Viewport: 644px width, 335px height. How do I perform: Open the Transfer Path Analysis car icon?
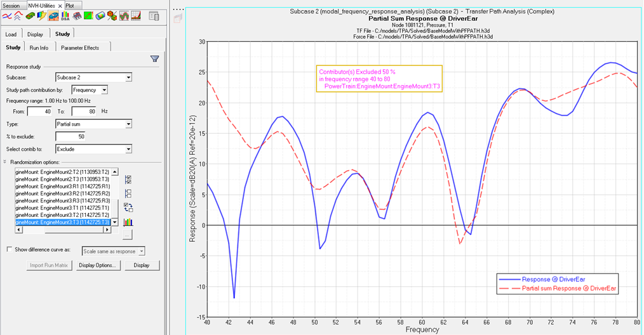tap(54, 16)
